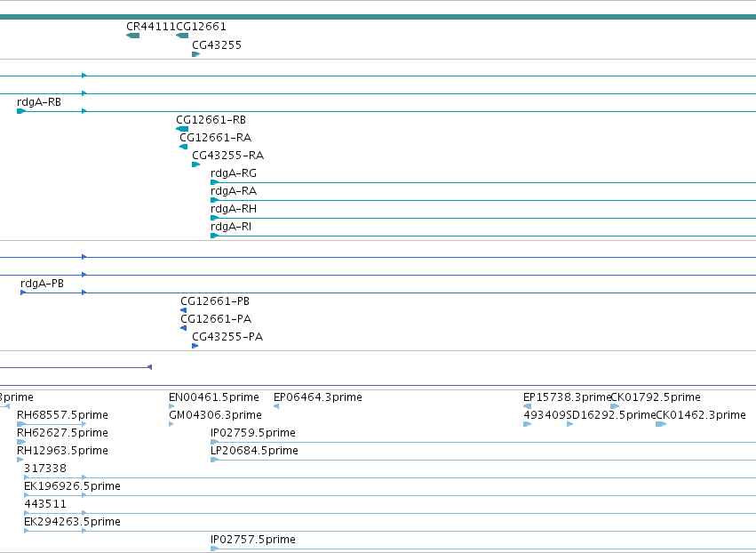Click the CG12661-PA label text
The width and height of the screenshot is (756, 553).
point(216,319)
